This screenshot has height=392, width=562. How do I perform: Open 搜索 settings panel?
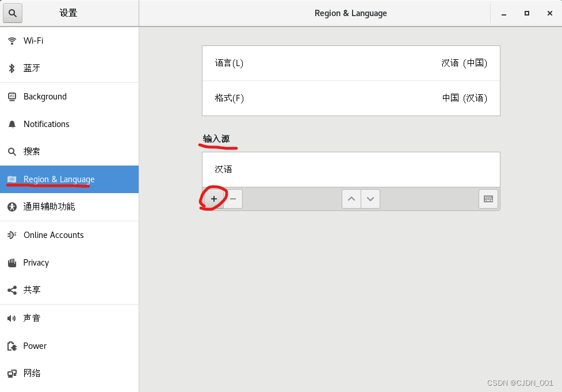69,152
